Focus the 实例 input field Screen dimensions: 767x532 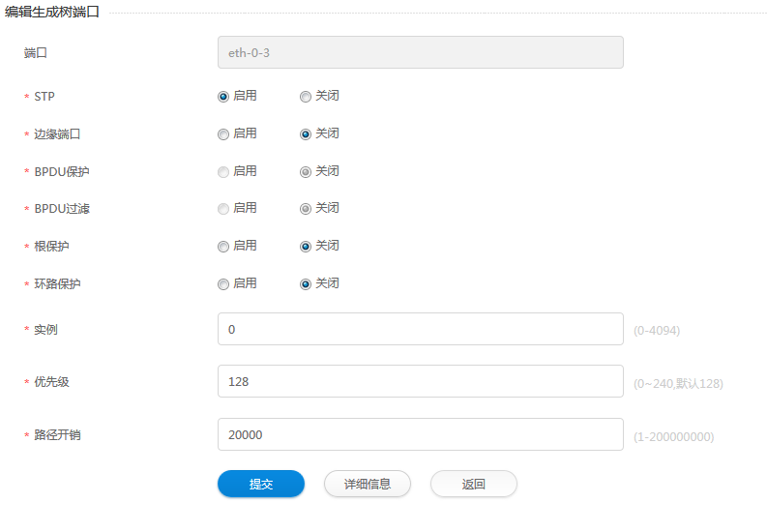(421, 329)
